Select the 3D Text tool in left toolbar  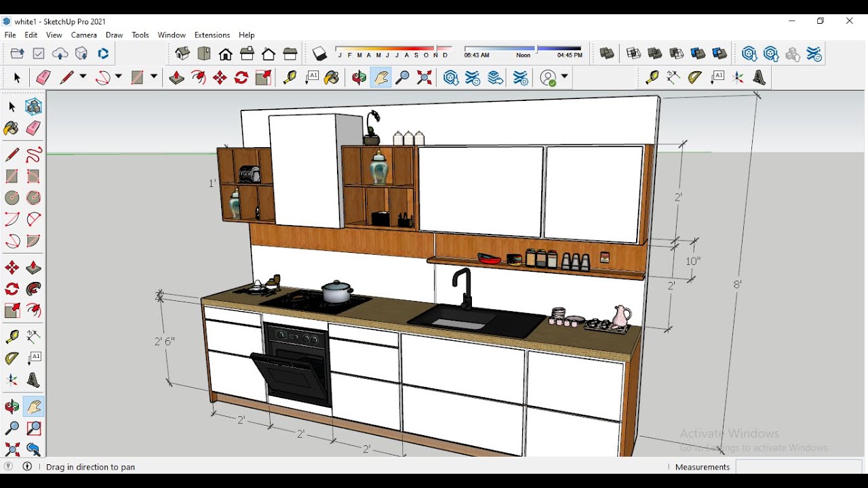[x=34, y=380]
